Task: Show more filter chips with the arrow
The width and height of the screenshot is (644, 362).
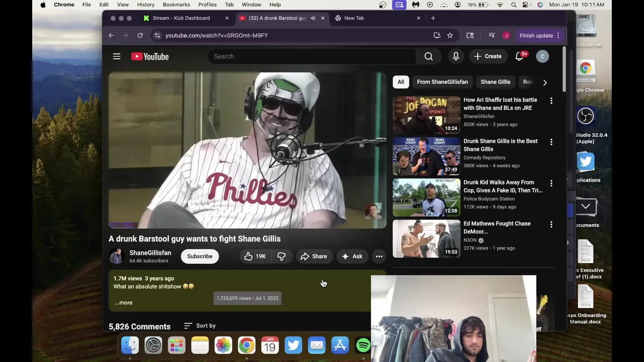Action: coord(545,82)
